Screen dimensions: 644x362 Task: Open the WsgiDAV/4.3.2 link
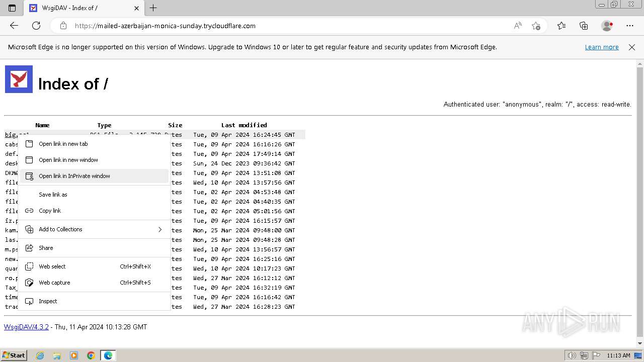click(26, 327)
